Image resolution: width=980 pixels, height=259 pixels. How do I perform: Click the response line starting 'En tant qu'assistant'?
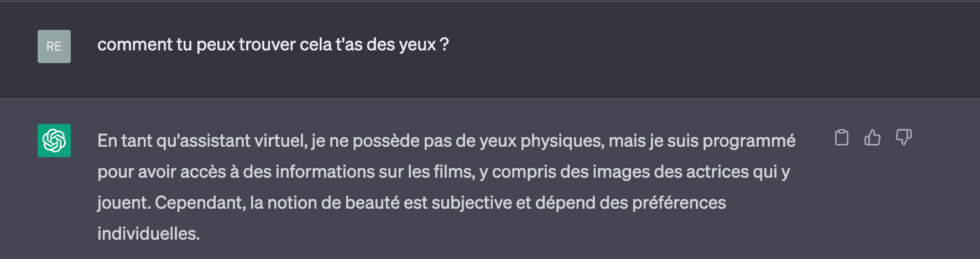point(446,141)
